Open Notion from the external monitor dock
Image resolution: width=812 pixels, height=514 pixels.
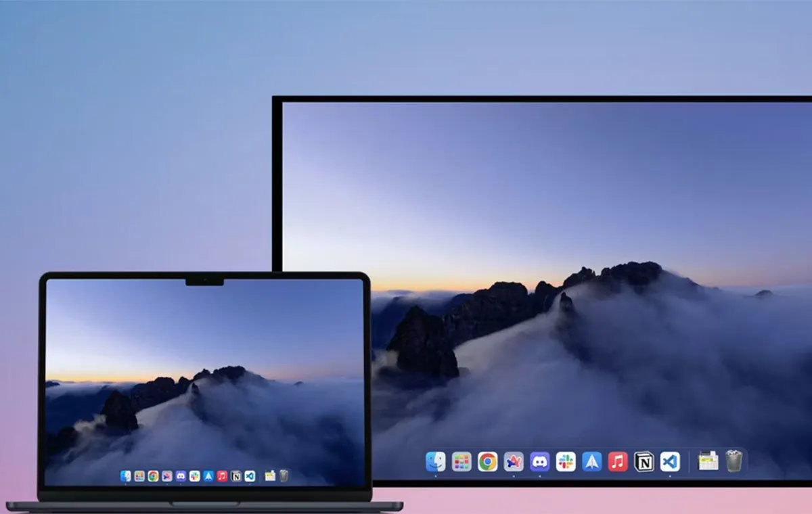click(x=644, y=462)
